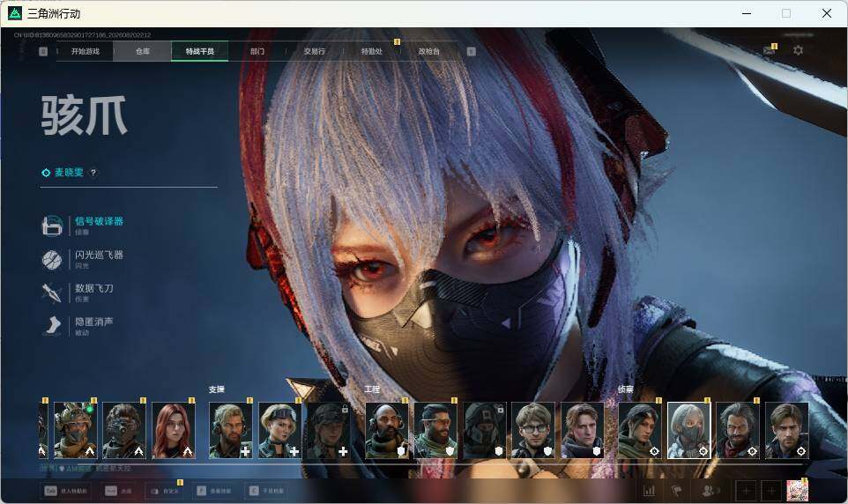
Task: Click the 支援 category label
Action: [216, 389]
